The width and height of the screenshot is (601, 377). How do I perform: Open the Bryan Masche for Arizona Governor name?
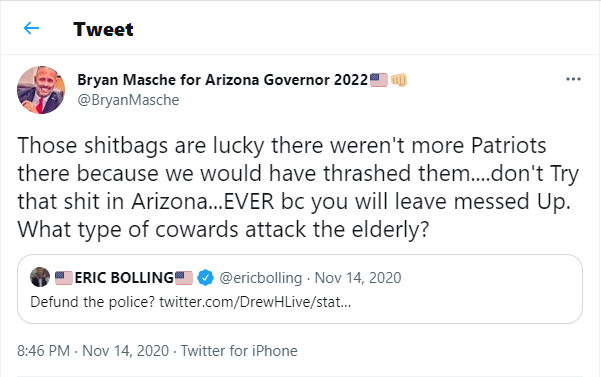coord(223,80)
